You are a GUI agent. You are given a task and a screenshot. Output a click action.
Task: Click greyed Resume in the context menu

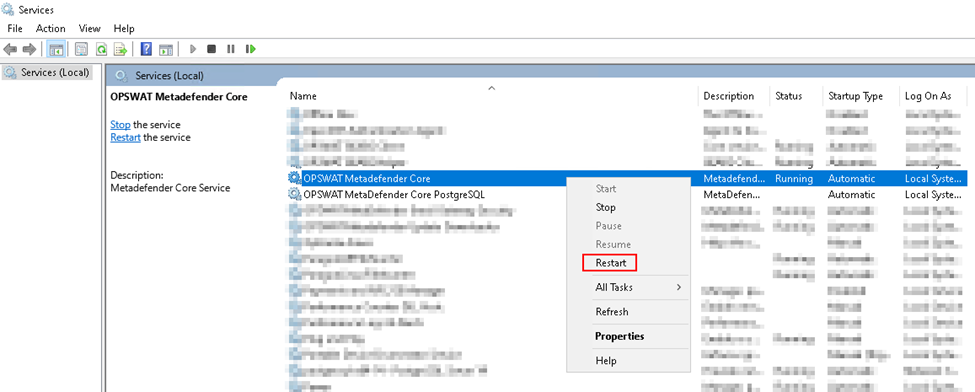coord(613,245)
